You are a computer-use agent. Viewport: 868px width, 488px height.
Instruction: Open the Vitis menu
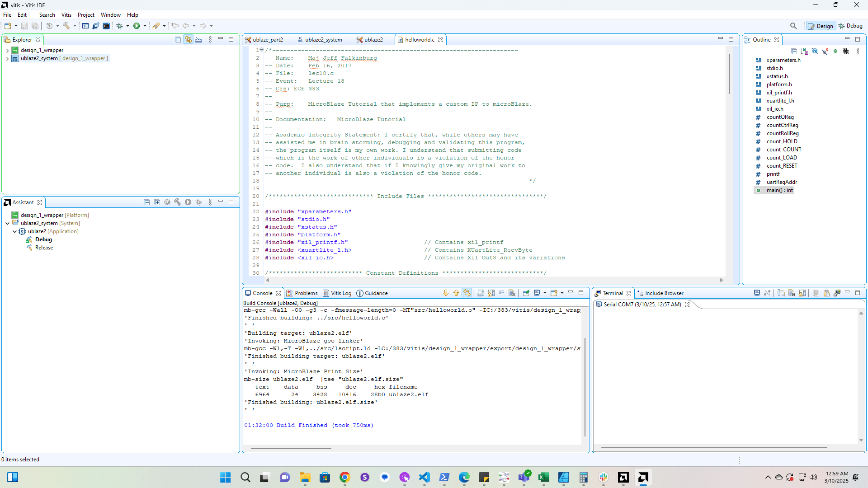pos(66,15)
